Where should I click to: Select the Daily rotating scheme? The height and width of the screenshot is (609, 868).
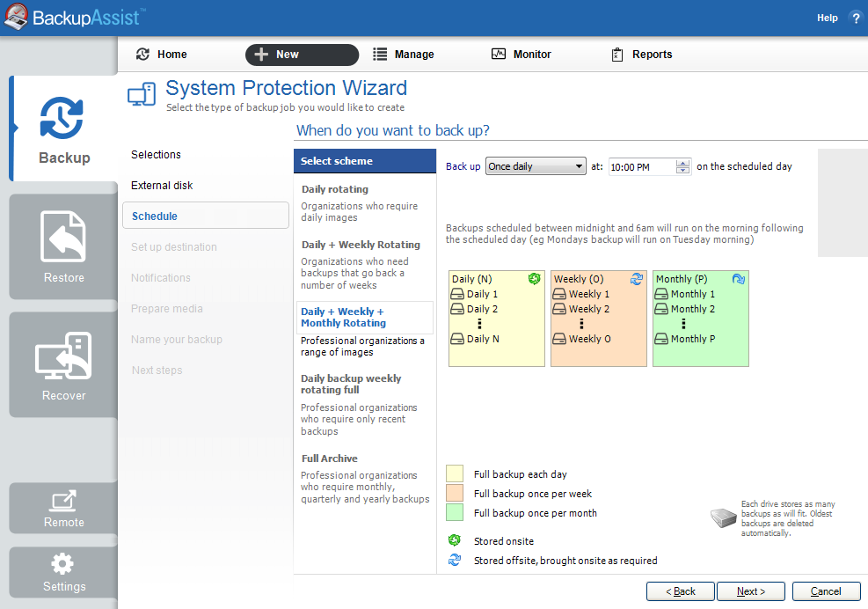pos(335,189)
